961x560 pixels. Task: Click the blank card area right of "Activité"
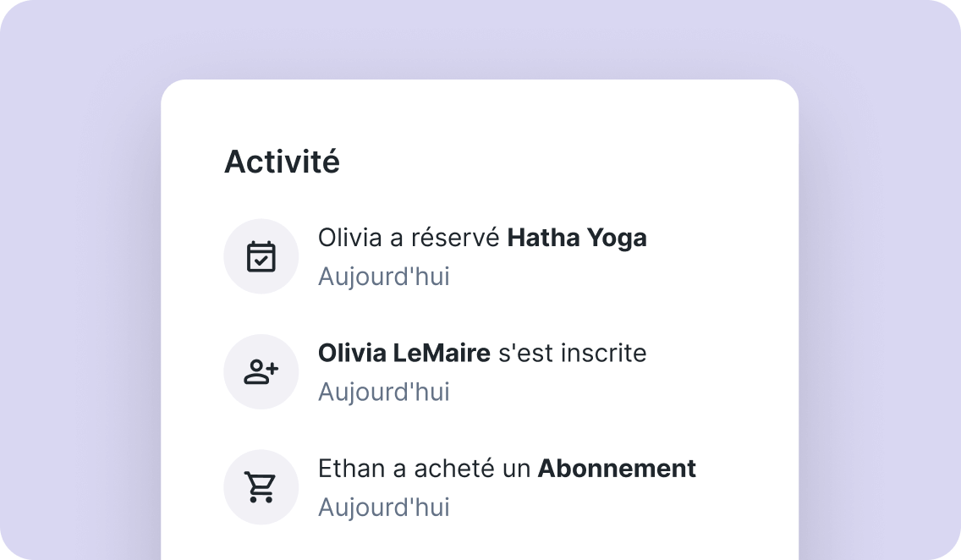click(x=575, y=162)
